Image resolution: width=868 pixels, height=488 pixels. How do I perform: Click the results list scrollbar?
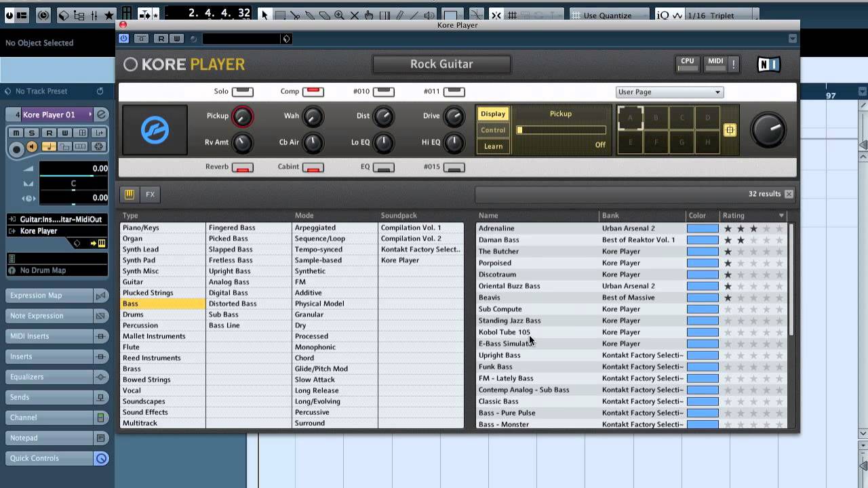(x=790, y=279)
